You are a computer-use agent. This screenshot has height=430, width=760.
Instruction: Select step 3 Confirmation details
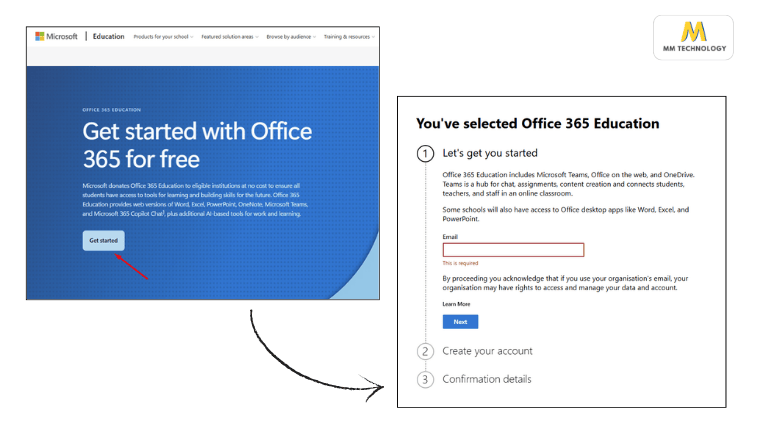tap(475, 379)
